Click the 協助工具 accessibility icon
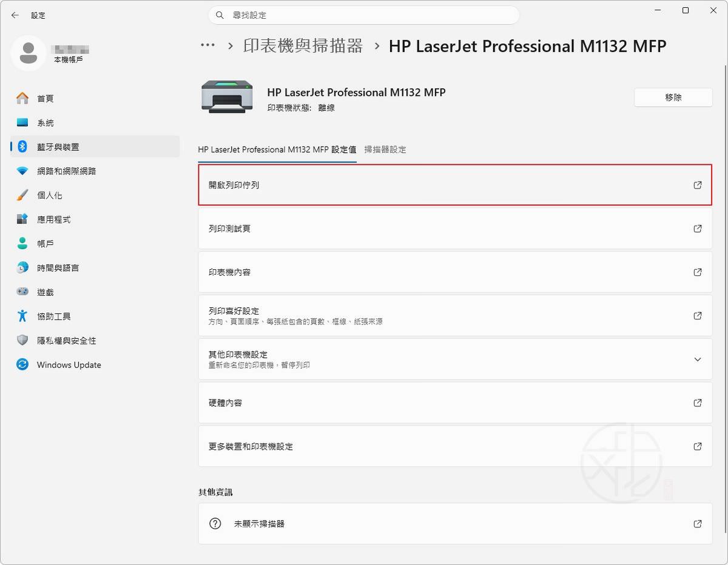728x565 pixels. (x=22, y=316)
